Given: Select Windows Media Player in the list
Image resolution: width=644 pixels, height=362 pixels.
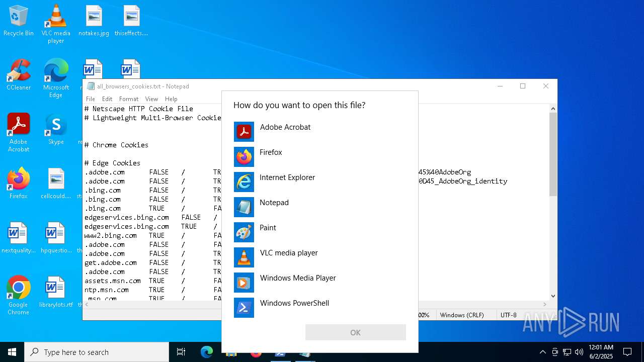Looking at the screenshot, I should (320, 283).
